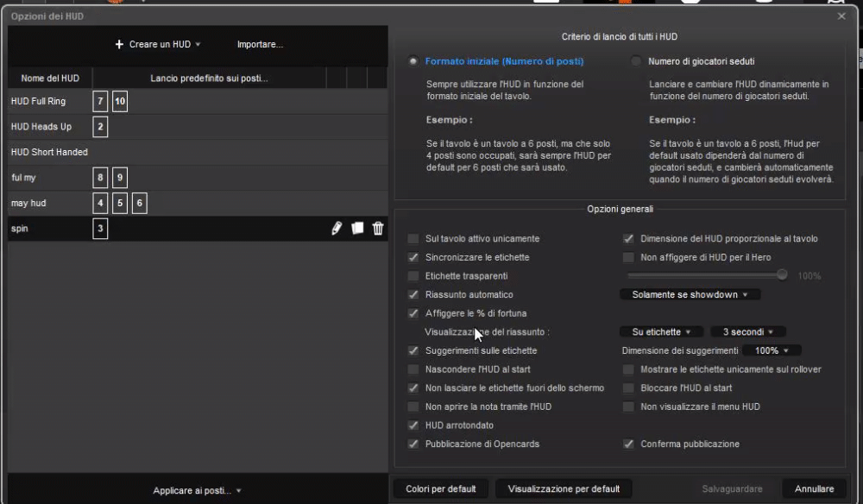Enable Nascondere l'HUD al start

pos(413,369)
